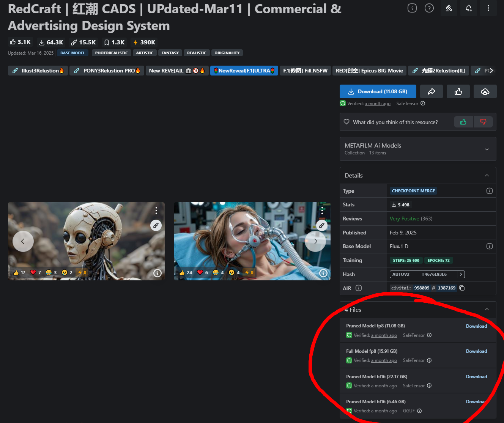Click heart reaction 7 on robot image

pyautogui.click(x=35, y=272)
